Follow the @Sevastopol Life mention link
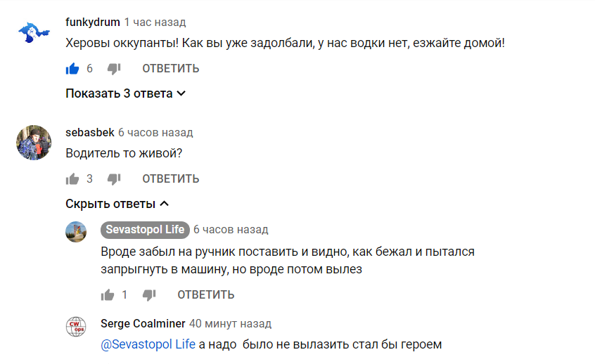The height and width of the screenshot is (364, 595). (148, 344)
